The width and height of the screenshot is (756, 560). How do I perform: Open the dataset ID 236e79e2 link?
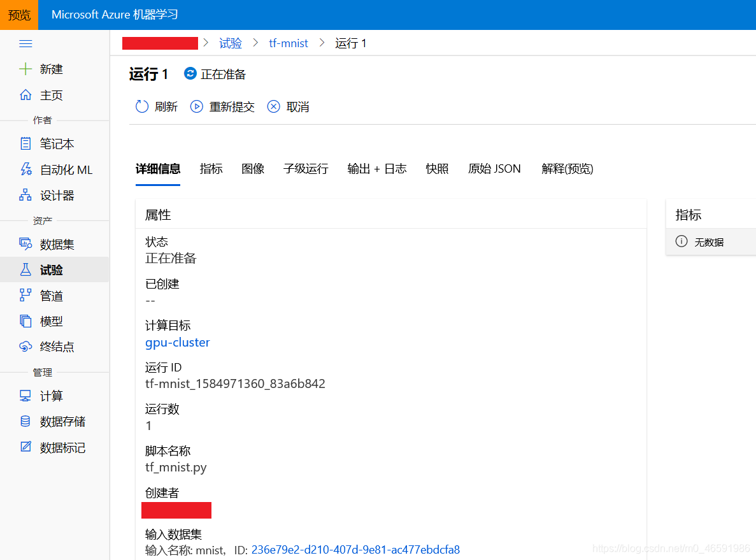(x=356, y=550)
